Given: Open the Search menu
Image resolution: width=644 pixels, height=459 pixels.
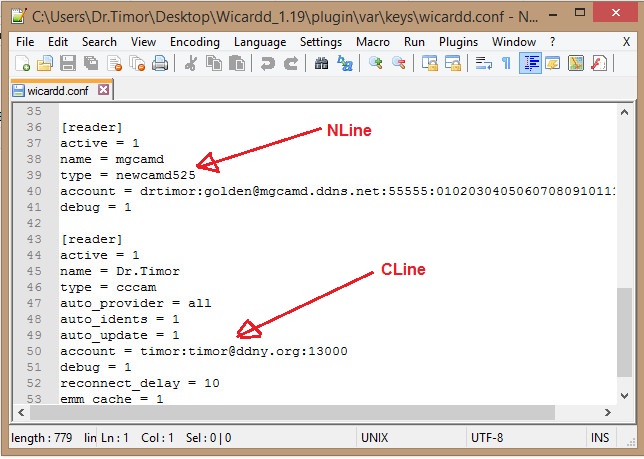Looking at the screenshot, I should pyautogui.click(x=99, y=42).
